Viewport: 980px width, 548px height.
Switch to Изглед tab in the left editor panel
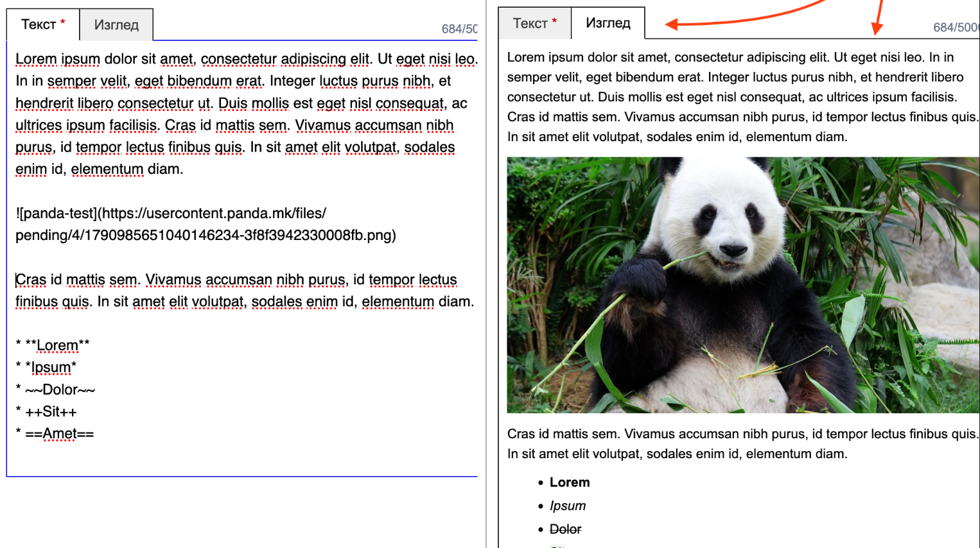tap(116, 25)
